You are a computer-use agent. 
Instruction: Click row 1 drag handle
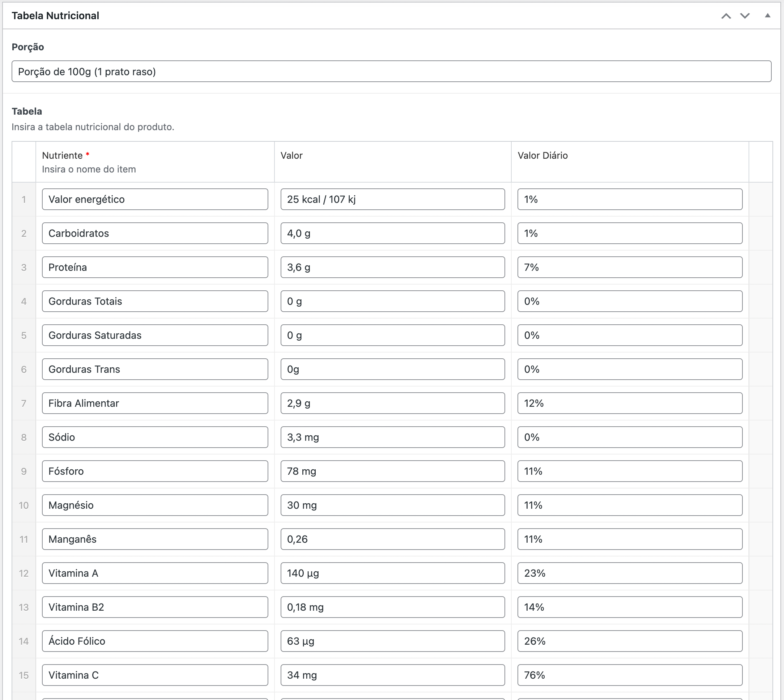(24, 199)
